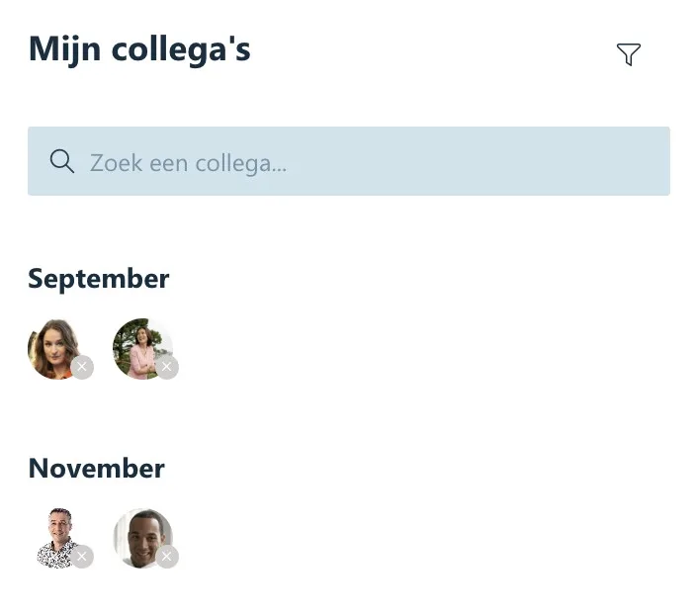The height and width of the screenshot is (616, 696).
Task: Click the magnifying glass search icon
Action: [62, 161]
